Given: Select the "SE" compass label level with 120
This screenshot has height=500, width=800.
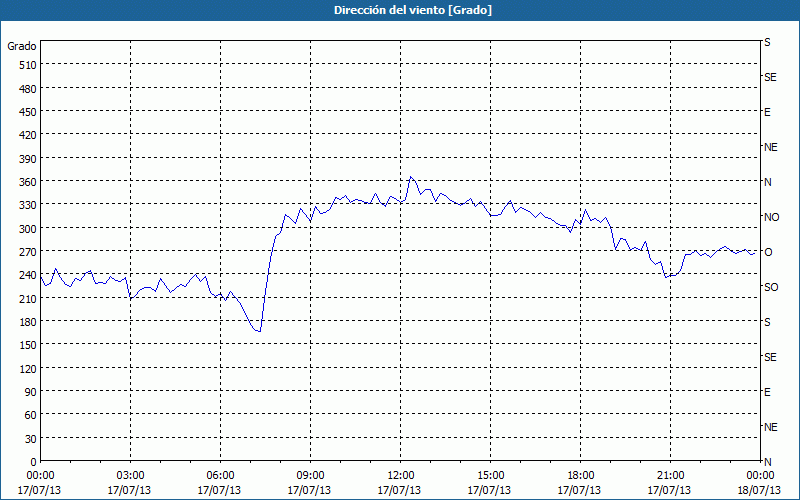Looking at the screenshot, I should tap(770, 357).
